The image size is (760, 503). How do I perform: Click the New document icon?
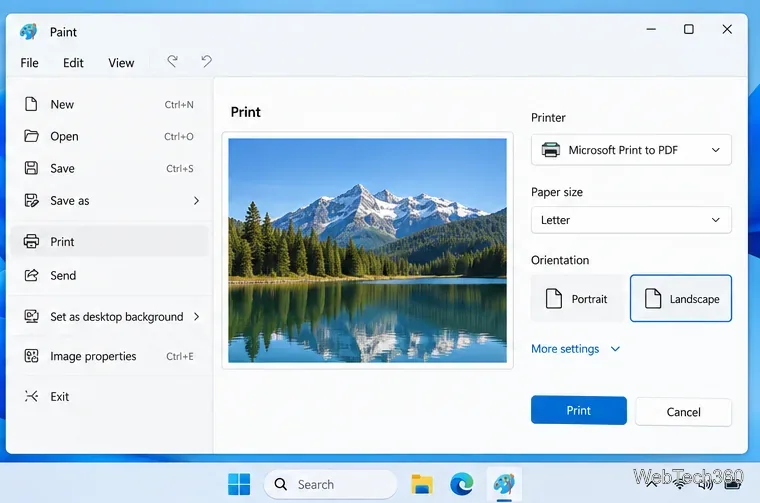[x=31, y=104]
